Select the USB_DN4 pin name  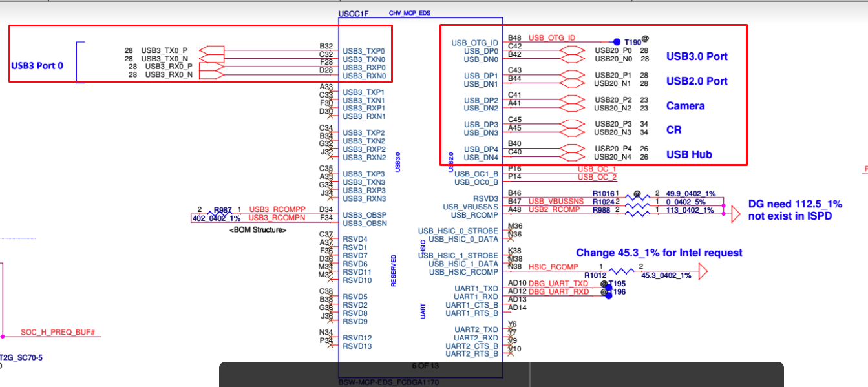[x=482, y=158]
